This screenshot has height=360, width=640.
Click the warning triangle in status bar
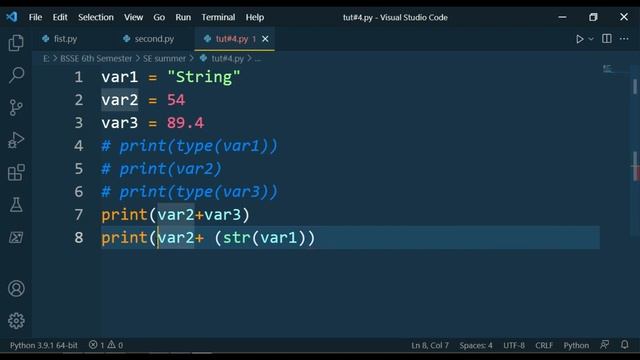click(111, 345)
